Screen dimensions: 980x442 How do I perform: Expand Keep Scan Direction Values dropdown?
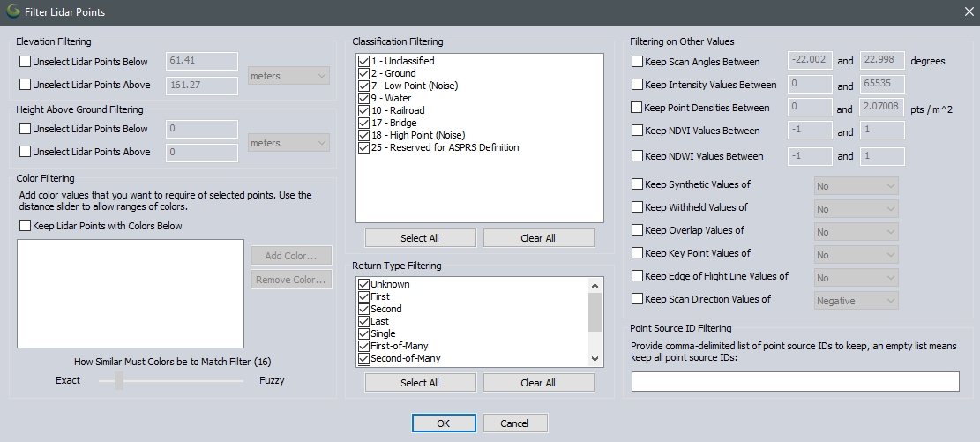(855, 301)
